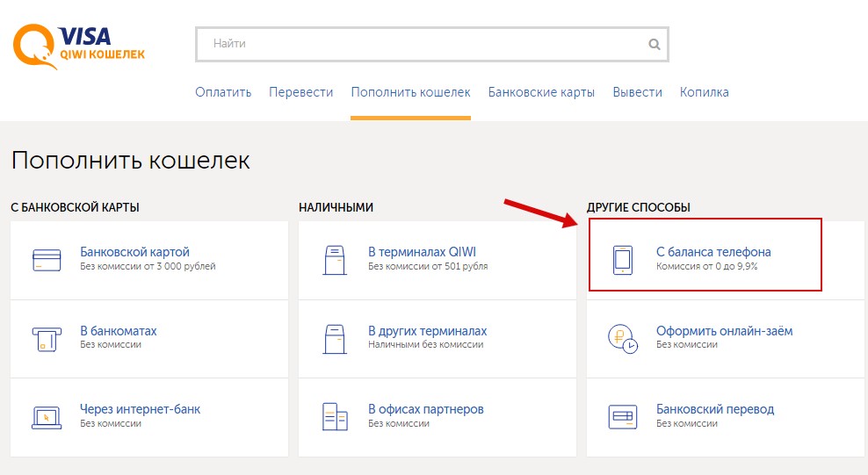Click the bank transfer icon
Screen dimensions: 868x475
622,415
